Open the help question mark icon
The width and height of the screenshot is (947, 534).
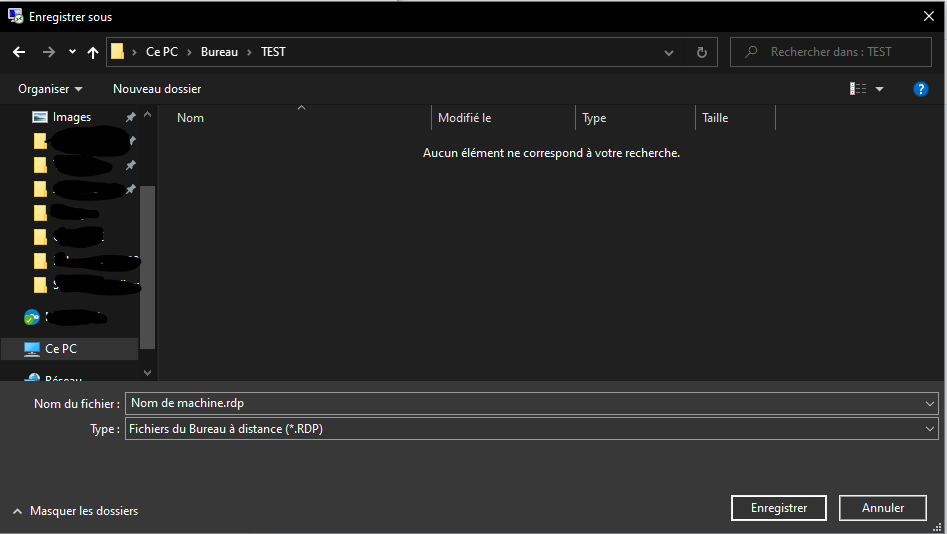[921, 89]
